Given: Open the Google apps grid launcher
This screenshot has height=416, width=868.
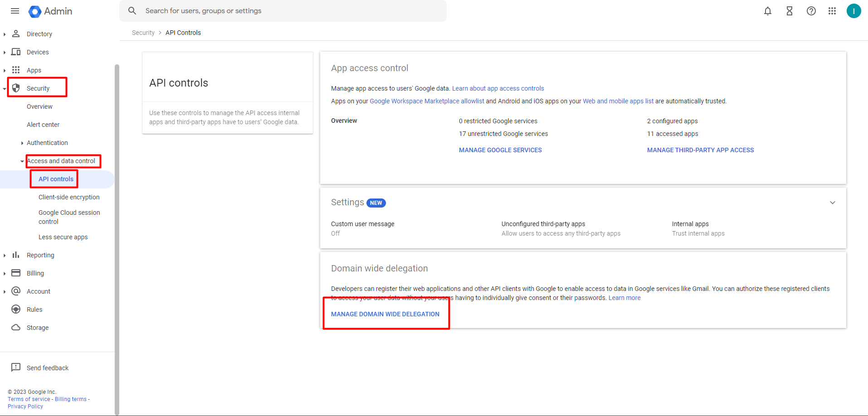Looking at the screenshot, I should (832, 11).
